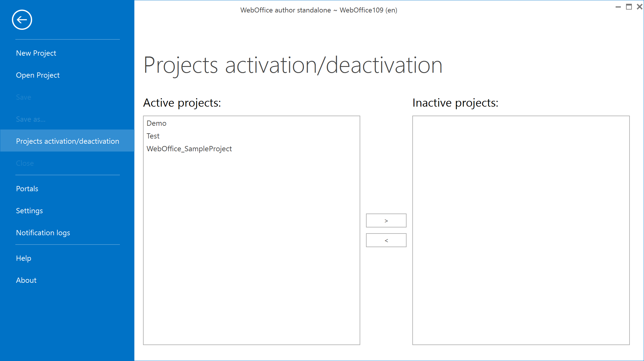Click the Inactive projects list area
Viewport: 644px width, 361px height.
pos(520,232)
